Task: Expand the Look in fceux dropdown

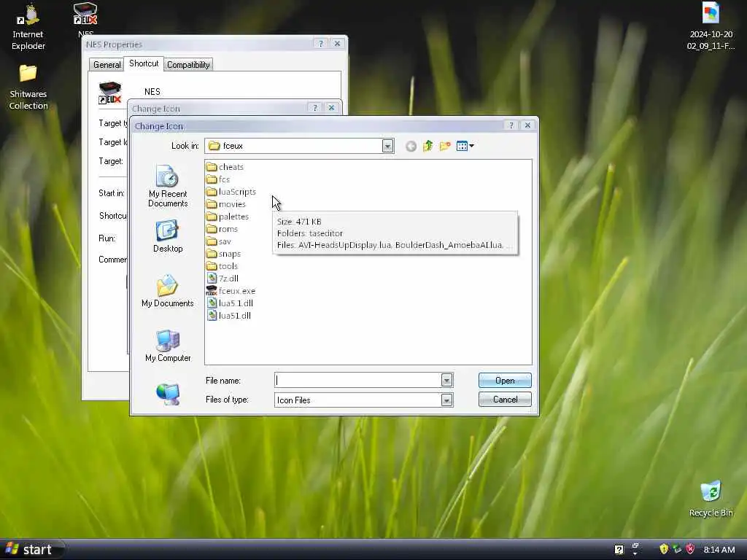Action: (x=387, y=146)
